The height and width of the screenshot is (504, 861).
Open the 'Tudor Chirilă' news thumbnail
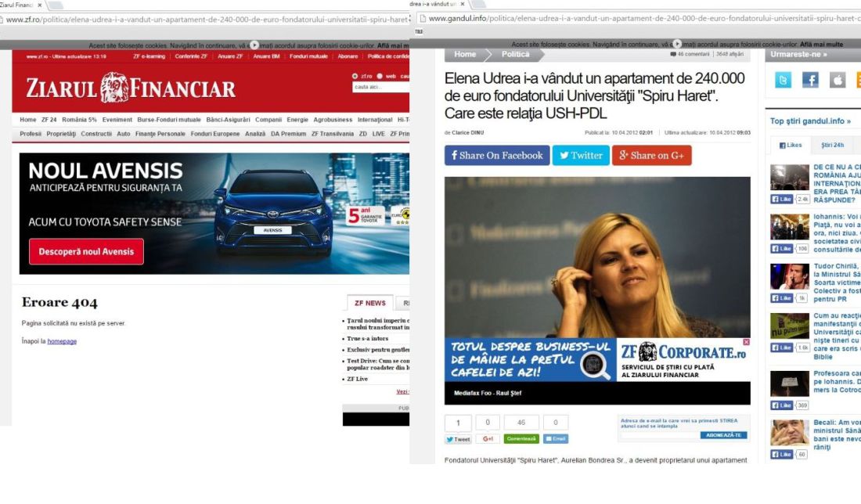click(x=790, y=277)
